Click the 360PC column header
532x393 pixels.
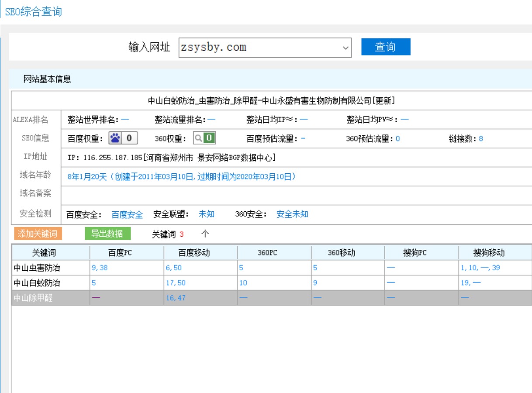click(x=274, y=253)
